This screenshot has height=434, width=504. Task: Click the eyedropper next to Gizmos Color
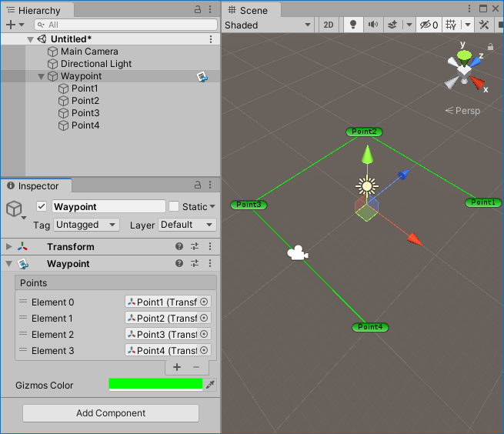tap(210, 385)
